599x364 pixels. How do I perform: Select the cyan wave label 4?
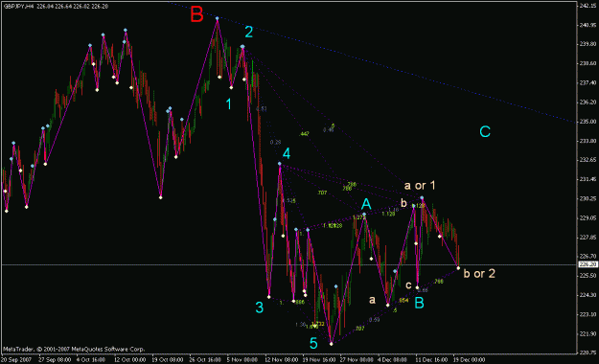(x=287, y=154)
